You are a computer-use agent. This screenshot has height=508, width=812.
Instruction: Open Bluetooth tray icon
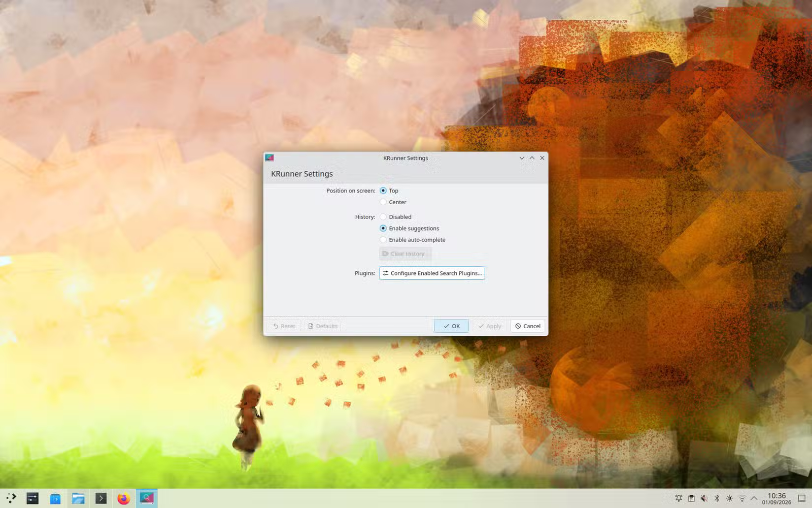tap(717, 498)
